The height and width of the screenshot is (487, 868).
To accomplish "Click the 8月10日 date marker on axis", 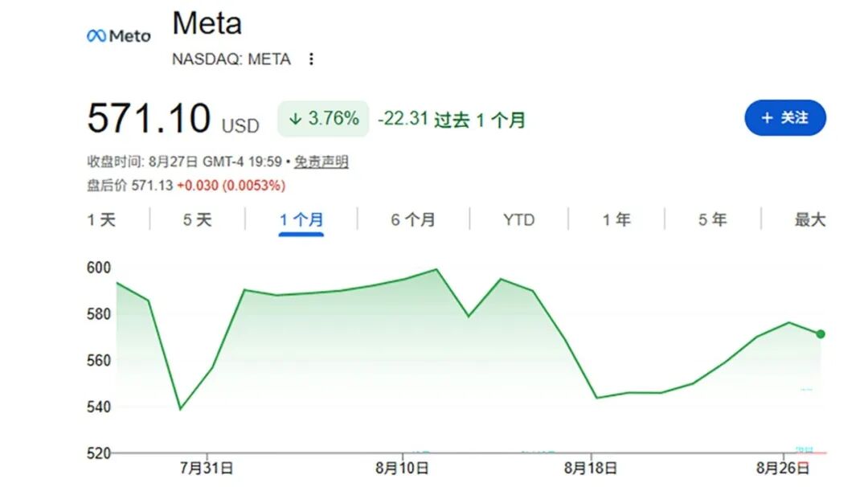I will (x=402, y=469).
